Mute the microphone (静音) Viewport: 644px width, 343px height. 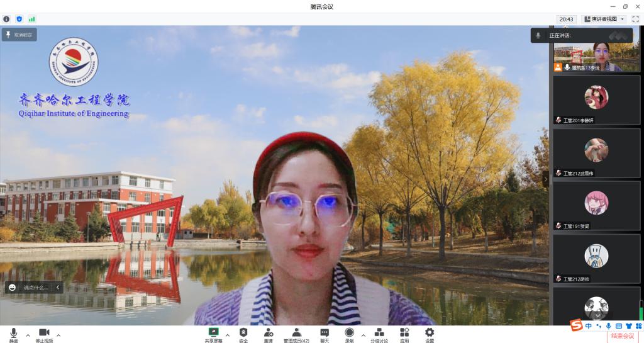[13, 334]
